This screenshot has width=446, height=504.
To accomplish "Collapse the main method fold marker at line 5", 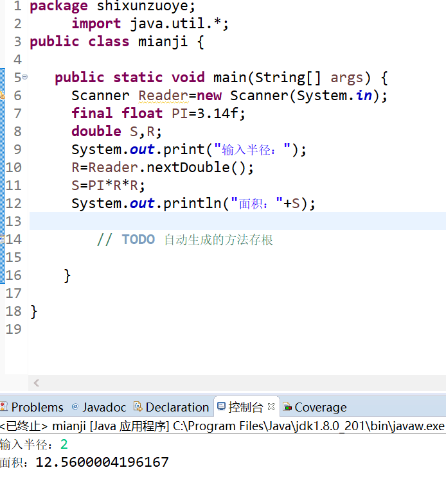I will coord(25,77).
